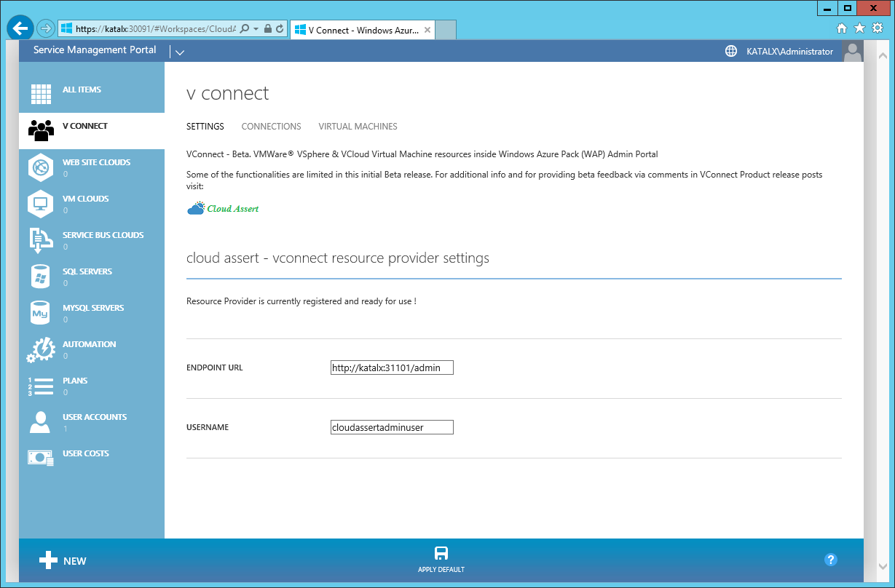This screenshot has width=895, height=588.
Task: Click the Username input field
Action: (x=392, y=428)
